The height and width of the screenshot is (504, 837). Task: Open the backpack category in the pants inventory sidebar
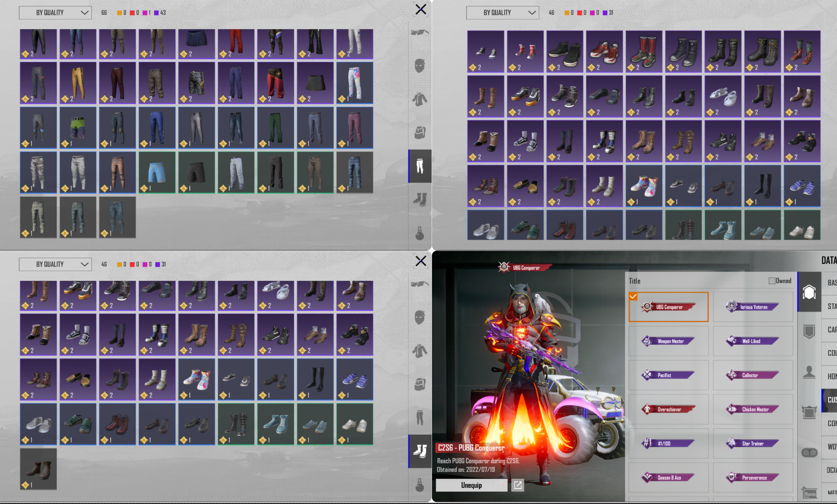pyautogui.click(x=420, y=132)
